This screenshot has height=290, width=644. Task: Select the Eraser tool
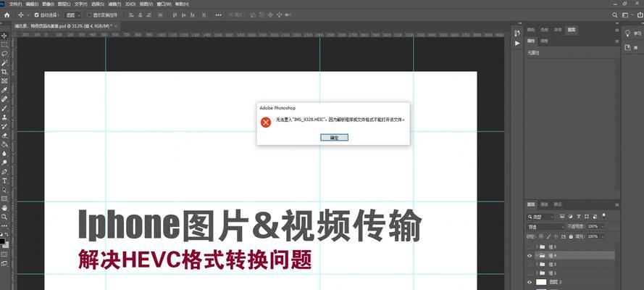[4, 135]
